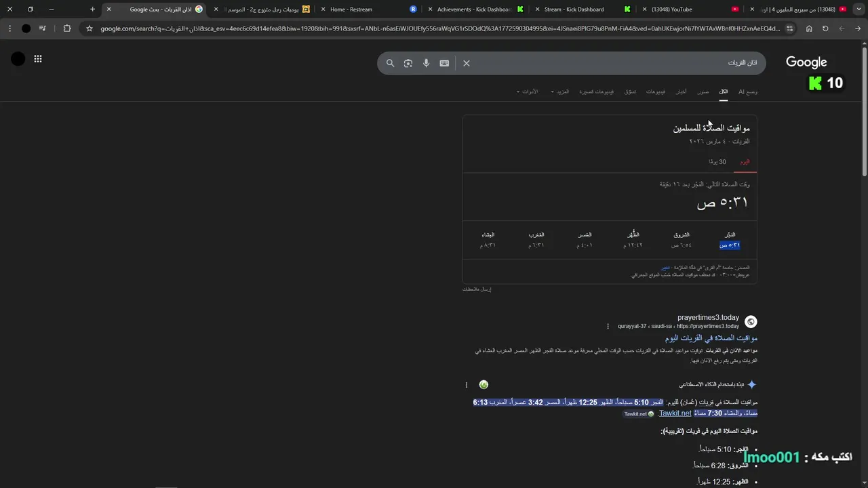This screenshot has width=868, height=488.
Task: Search by image with Google Lens icon
Action: pyautogui.click(x=408, y=63)
